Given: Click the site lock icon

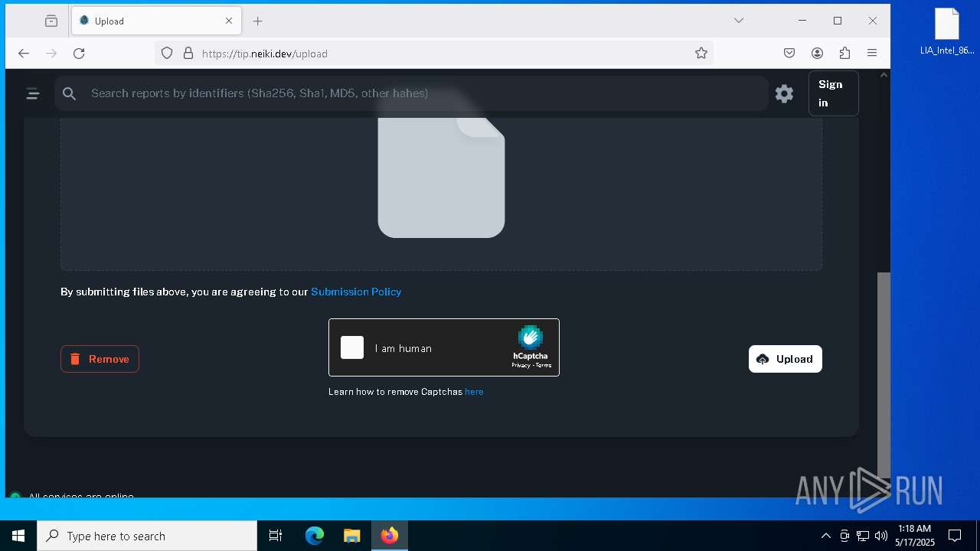Looking at the screenshot, I should coord(188,54).
